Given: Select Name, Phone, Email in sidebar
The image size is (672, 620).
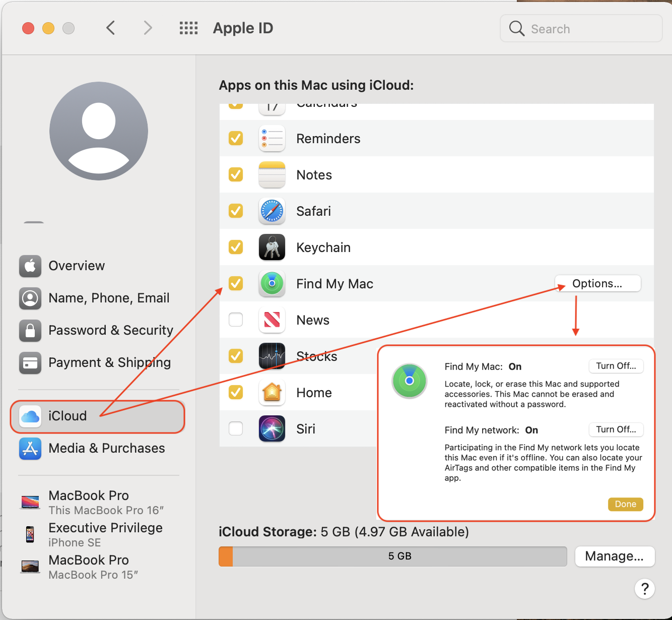Looking at the screenshot, I should coord(98,298).
